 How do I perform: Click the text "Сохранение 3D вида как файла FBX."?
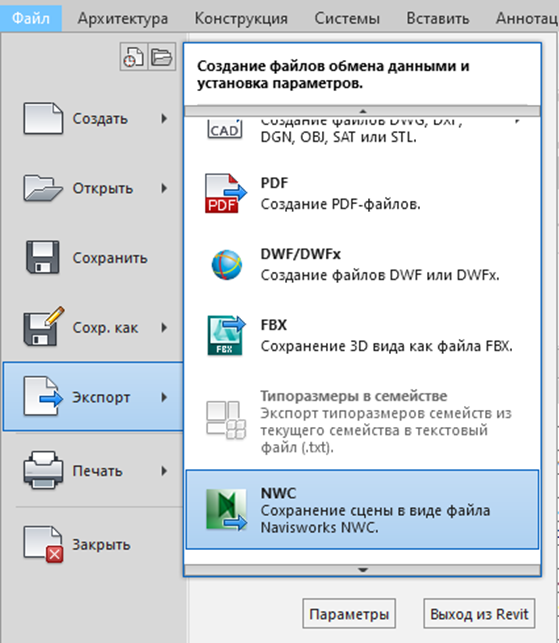pyautogui.click(x=387, y=346)
